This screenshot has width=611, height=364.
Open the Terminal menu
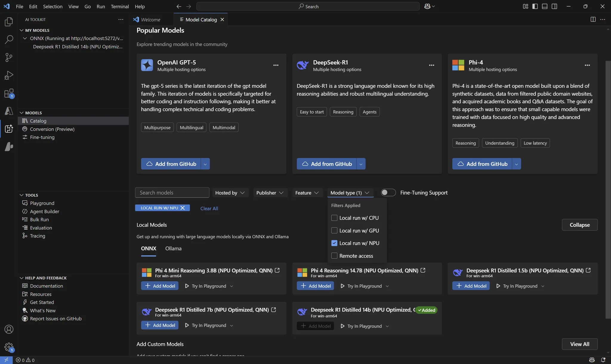pos(120,6)
